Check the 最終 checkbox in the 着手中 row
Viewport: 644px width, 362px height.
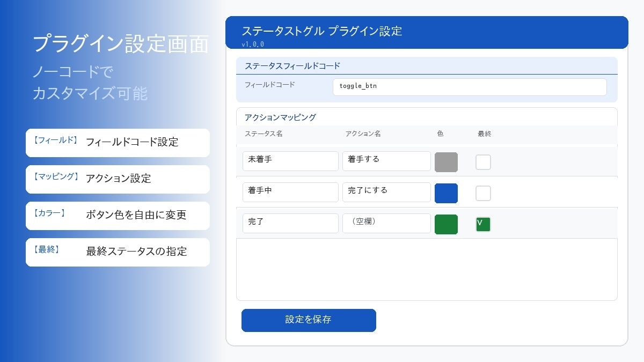pos(483,193)
